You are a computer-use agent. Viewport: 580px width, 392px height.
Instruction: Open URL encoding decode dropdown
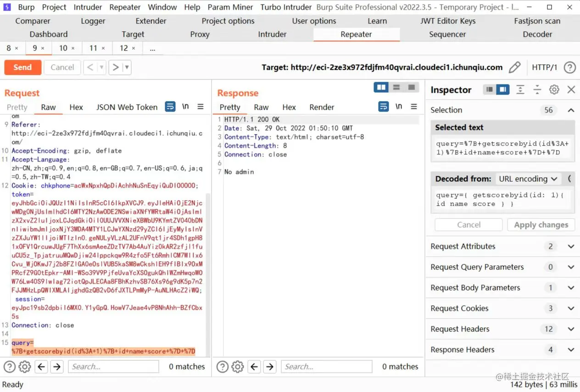(x=528, y=179)
